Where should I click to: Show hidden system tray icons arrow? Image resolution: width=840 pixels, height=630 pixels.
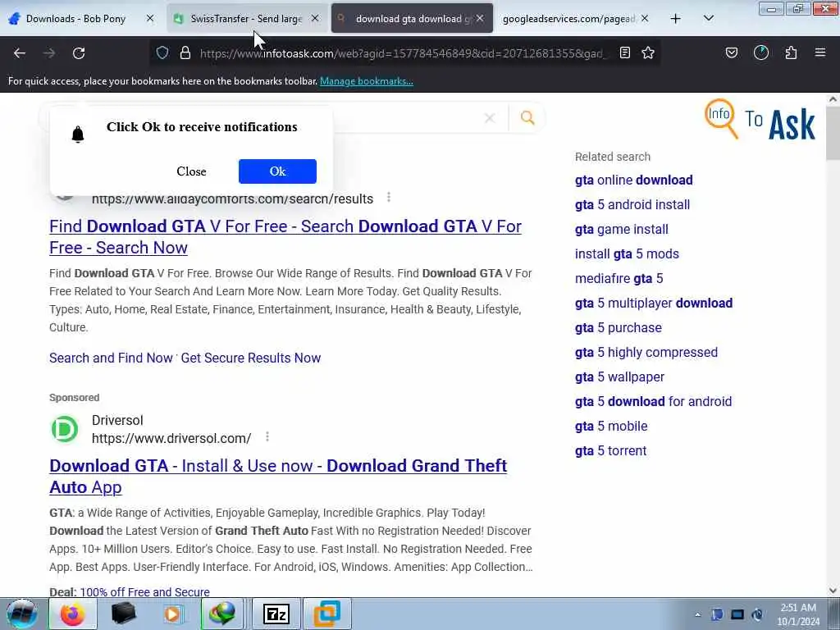(697, 615)
